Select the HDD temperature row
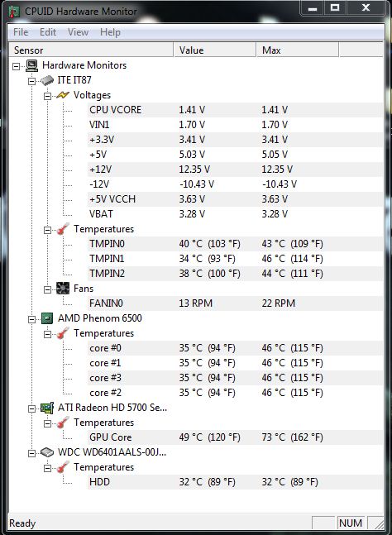This screenshot has width=392, height=535. tap(235, 482)
